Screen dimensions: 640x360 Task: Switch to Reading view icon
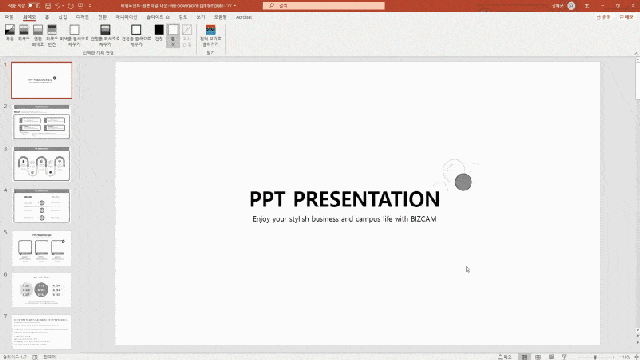pos(551,357)
